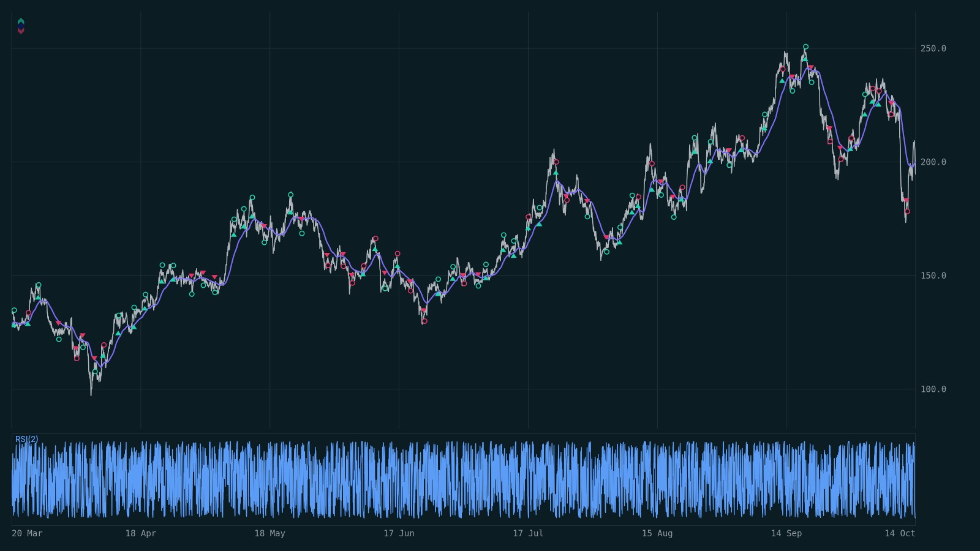This screenshot has width=980, height=551.
Task: Click the 15 Aug date label
Action: [657, 533]
